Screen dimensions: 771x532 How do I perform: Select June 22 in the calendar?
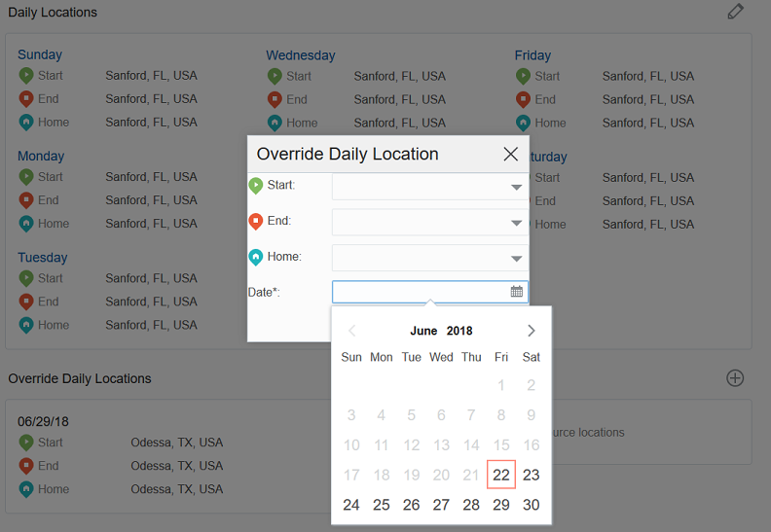click(x=501, y=475)
